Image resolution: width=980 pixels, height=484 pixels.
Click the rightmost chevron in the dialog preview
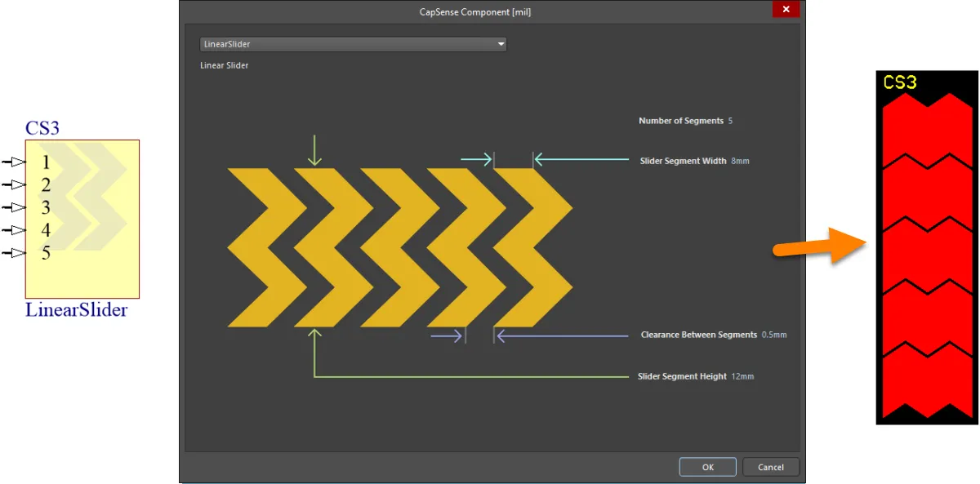point(532,247)
